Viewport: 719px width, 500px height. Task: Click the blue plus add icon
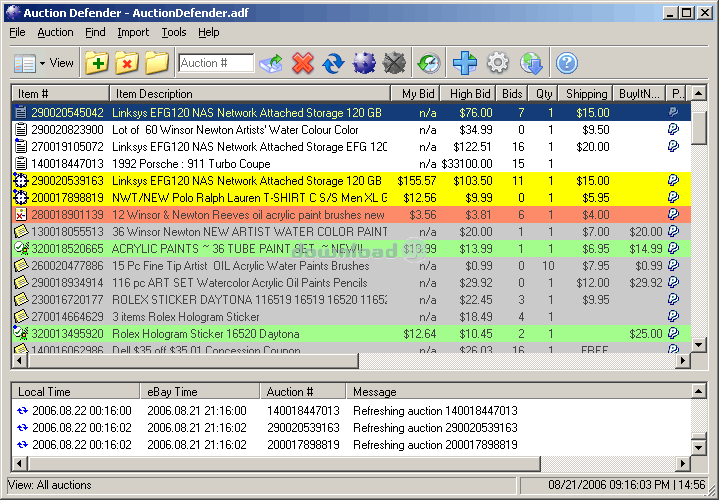tap(464, 64)
